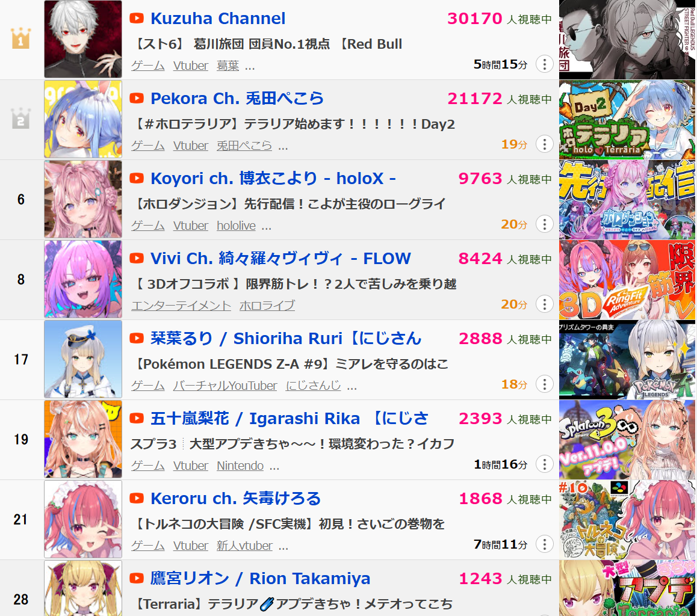The image size is (697, 616).
Task: Open the Keroru ch. 矢毒けろる channel link
Action: point(235,498)
